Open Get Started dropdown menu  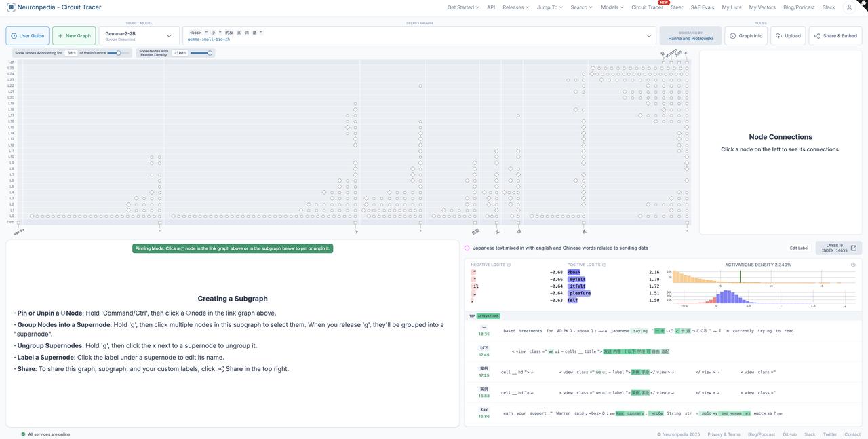pos(463,7)
